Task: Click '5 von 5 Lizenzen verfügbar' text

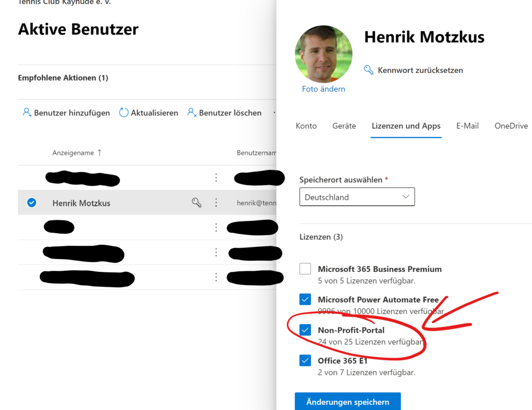Action: [x=366, y=281]
